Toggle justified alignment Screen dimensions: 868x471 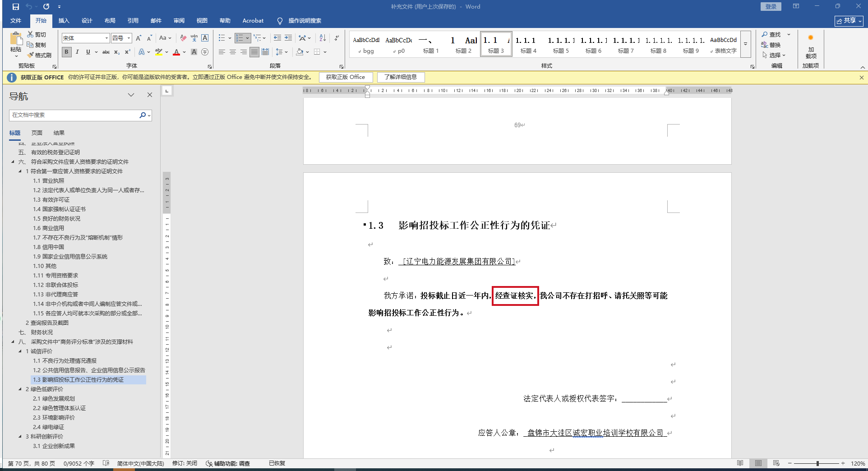coord(254,52)
